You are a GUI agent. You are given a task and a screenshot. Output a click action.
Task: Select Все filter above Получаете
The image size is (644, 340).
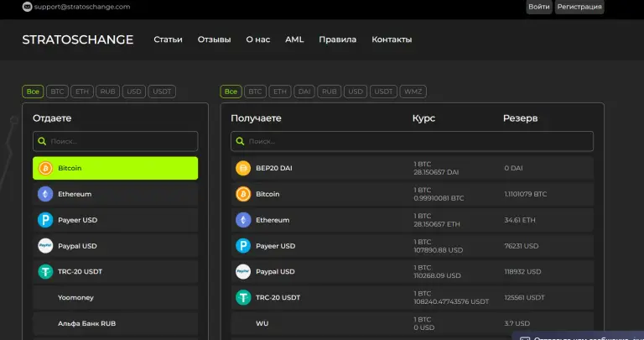[x=231, y=92]
